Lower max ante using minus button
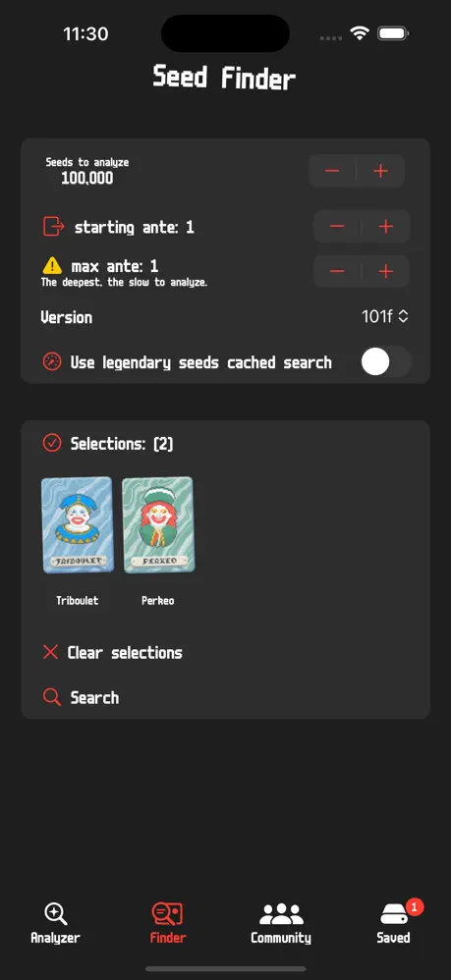451x980 pixels. [x=337, y=271]
